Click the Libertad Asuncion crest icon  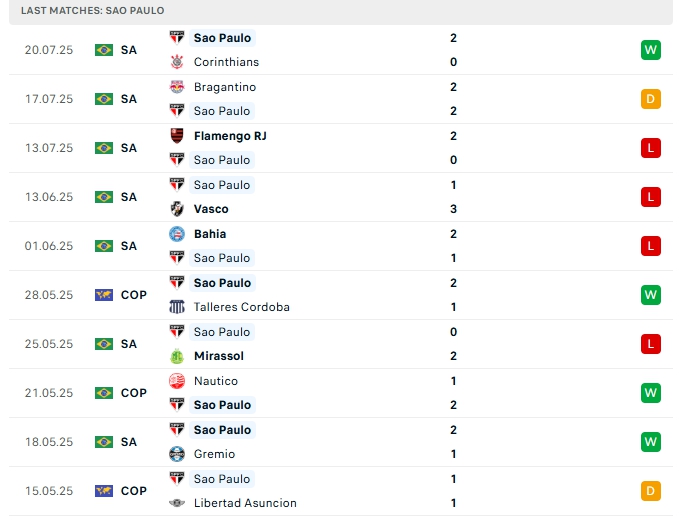click(177, 503)
